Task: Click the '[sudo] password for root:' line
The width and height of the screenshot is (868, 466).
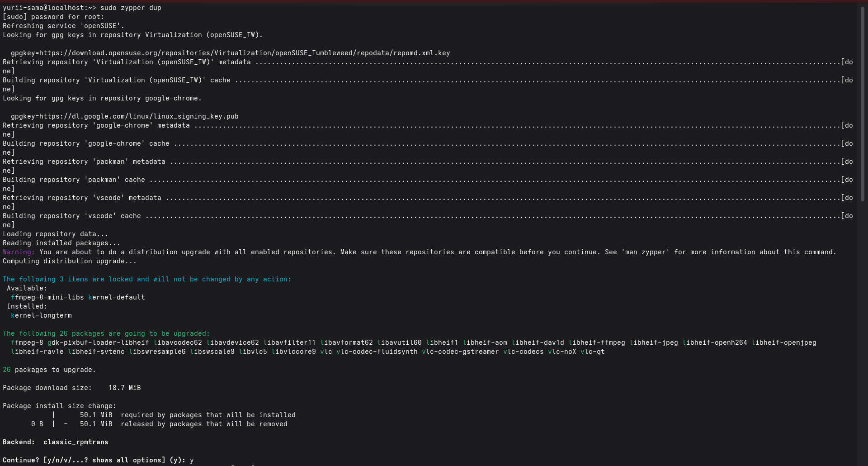Action: tap(53, 17)
